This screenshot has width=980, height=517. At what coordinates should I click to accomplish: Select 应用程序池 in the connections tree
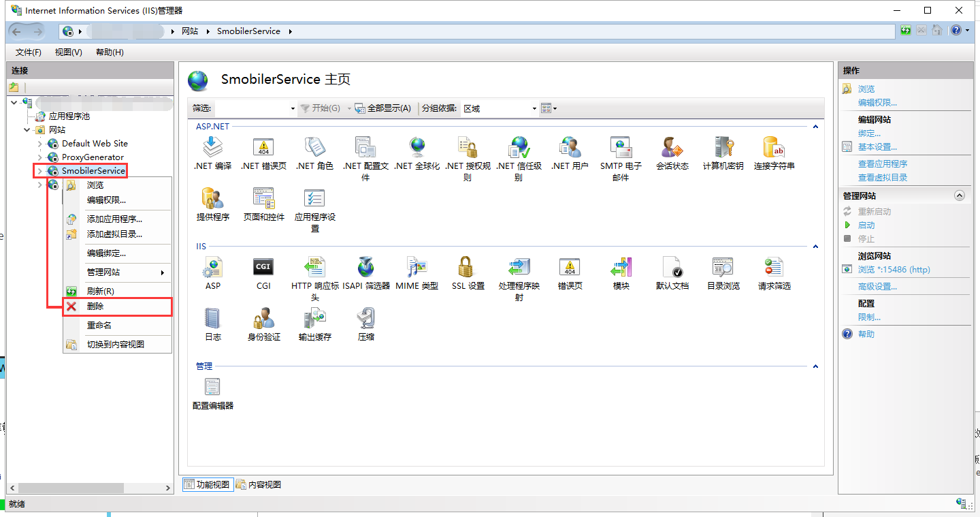[x=69, y=116]
